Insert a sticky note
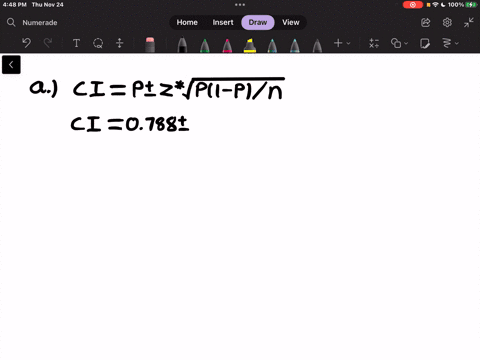 425,43
